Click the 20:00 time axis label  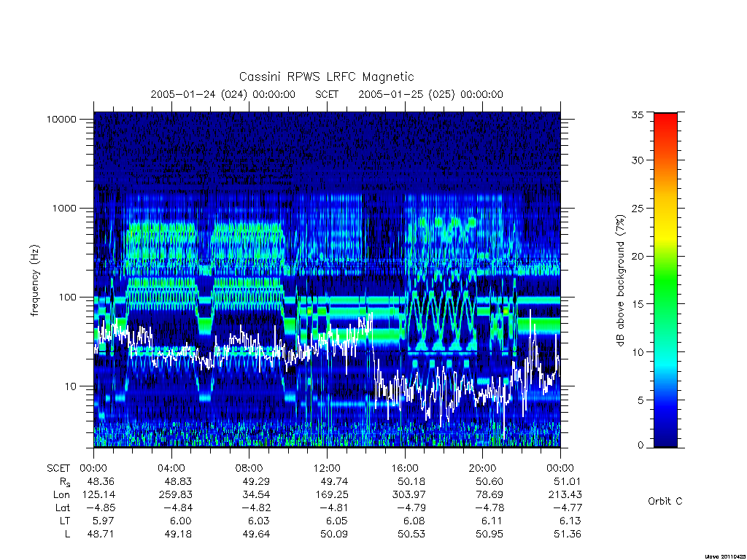483,469
